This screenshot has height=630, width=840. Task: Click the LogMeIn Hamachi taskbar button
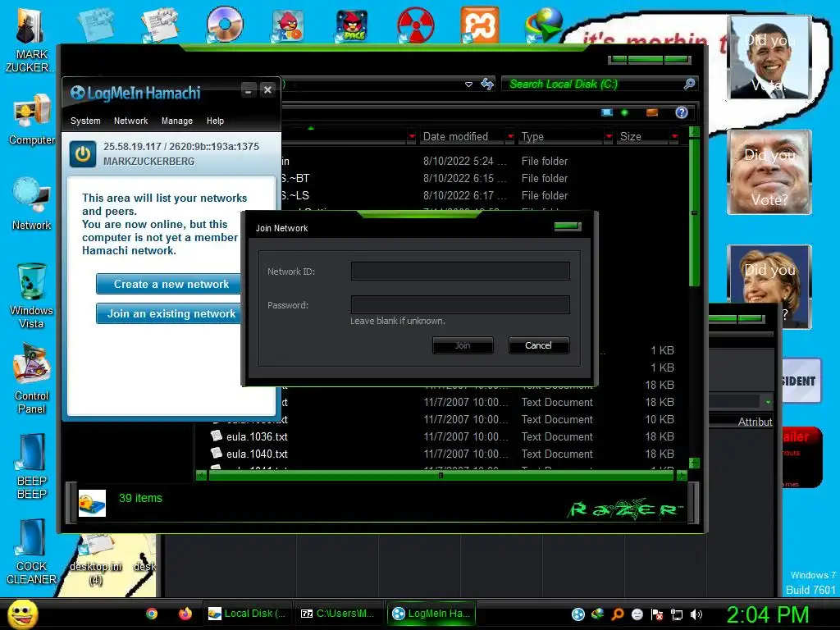[x=431, y=614]
